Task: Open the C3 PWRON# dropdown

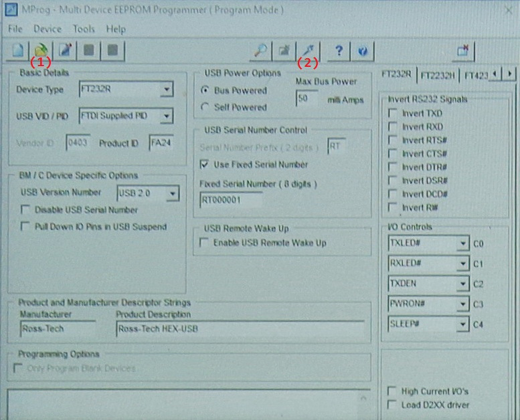Action: coord(462,304)
